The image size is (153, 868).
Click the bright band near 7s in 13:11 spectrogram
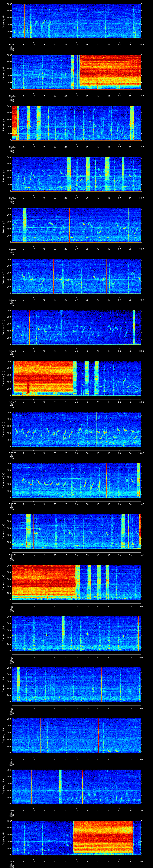tap(28, 531)
